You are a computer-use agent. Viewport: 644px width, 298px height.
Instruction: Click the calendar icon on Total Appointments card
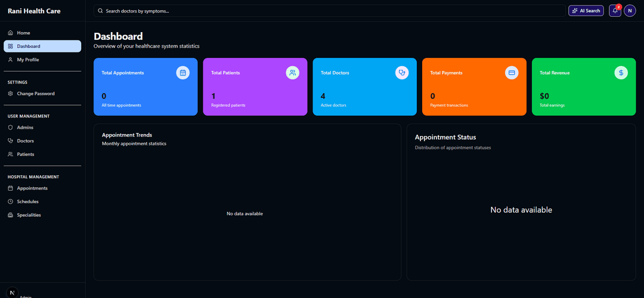pyautogui.click(x=183, y=73)
